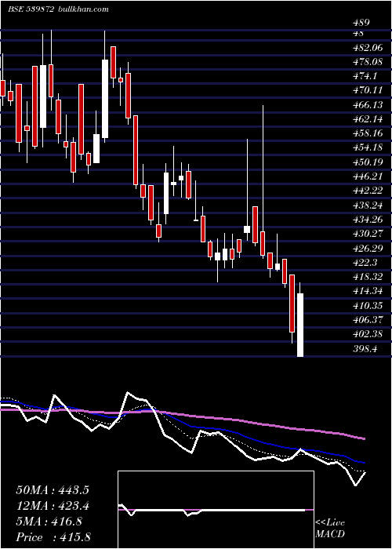Screen dimensions: 392x549
Task: Click the 478.08 price level label
Action: [x=368, y=62]
